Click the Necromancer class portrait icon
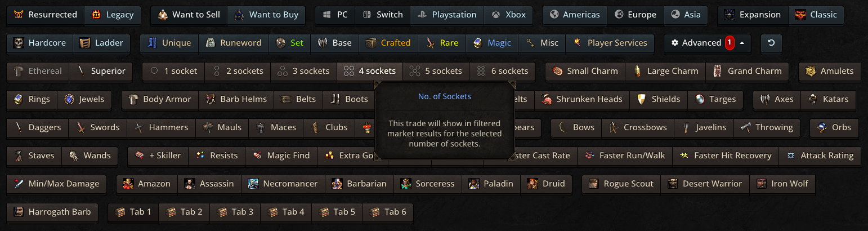The image size is (868, 231). pos(254,184)
